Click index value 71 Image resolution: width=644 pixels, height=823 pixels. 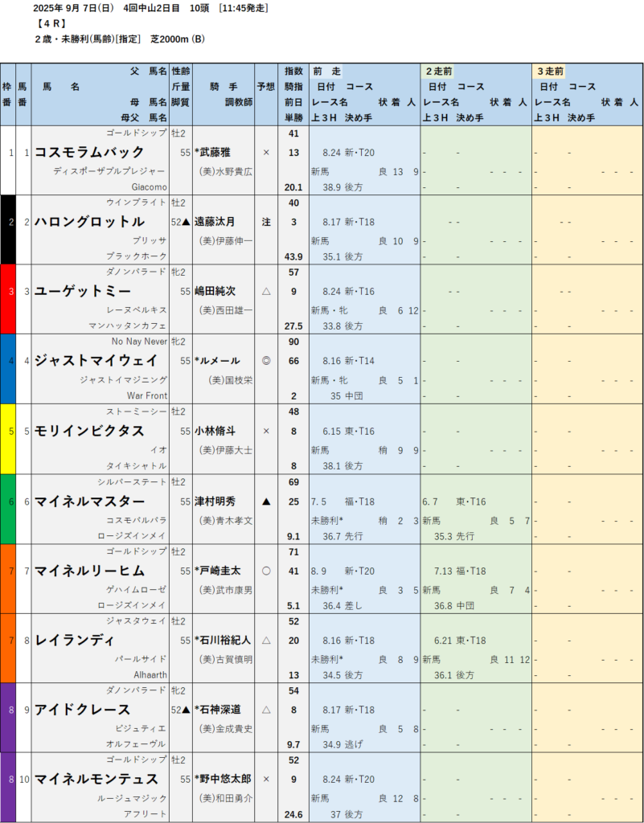click(293, 551)
